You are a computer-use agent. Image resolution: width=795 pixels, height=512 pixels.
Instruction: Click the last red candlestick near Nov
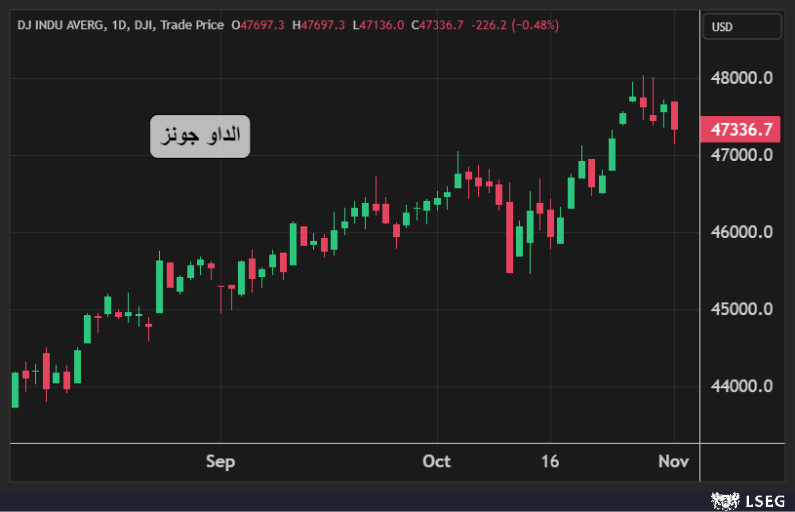click(675, 115)
